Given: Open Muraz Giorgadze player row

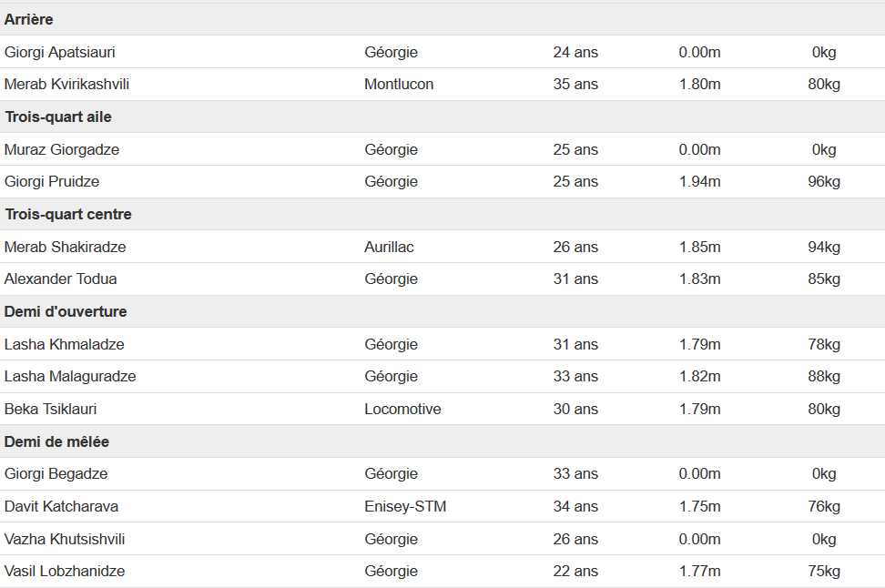Looking at the screenshot, I should [442, 149].
